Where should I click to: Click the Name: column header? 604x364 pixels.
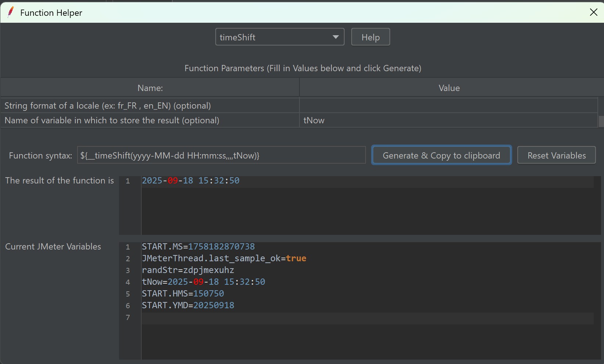tap(150, 88)
